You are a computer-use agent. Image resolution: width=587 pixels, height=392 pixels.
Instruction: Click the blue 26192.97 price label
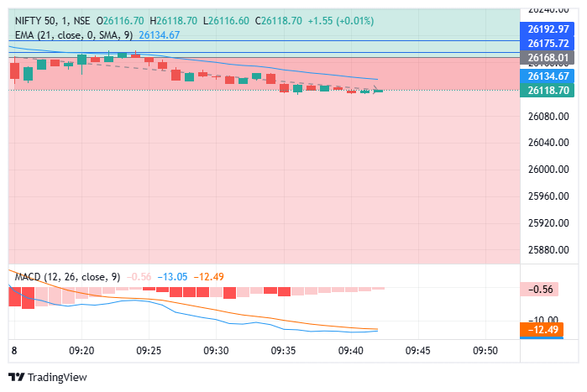pos(548,29)
